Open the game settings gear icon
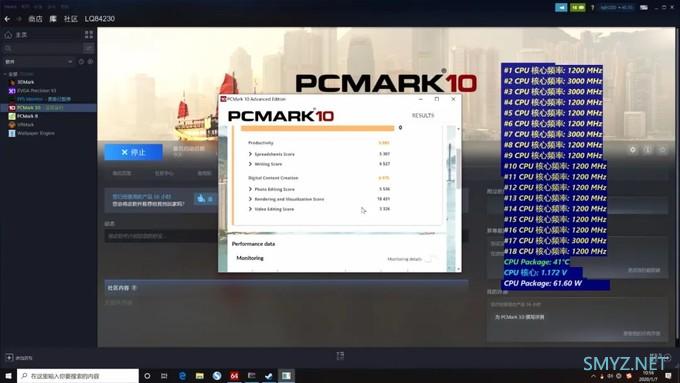This screenshot has height=383, width=680. (x=633, y=150)
